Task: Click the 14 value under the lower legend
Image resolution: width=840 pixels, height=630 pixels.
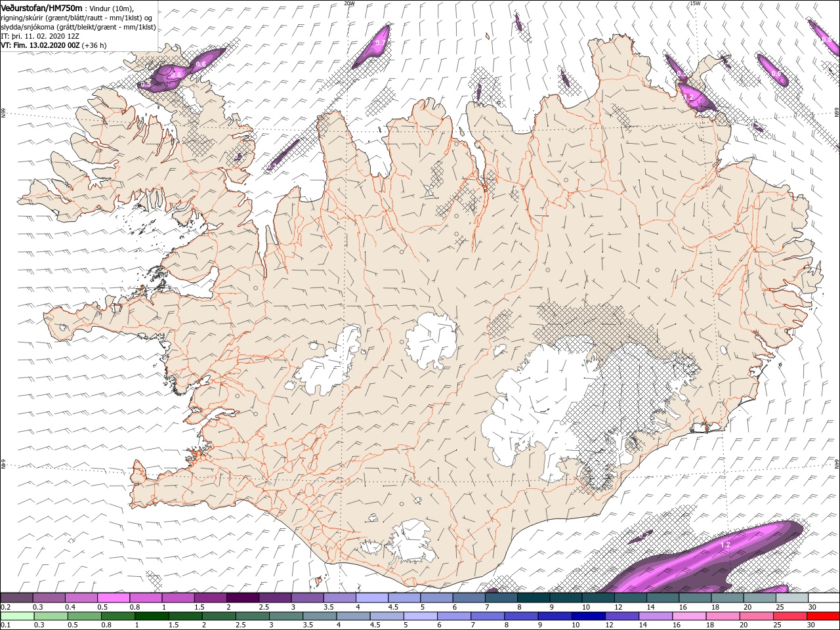Action: click(x=642, y=625)
